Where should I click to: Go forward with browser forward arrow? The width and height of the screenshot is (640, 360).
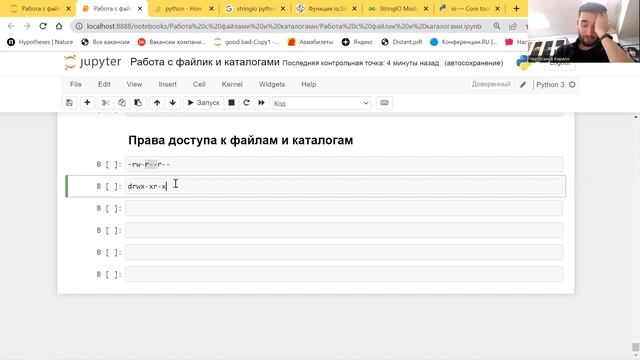27,26
